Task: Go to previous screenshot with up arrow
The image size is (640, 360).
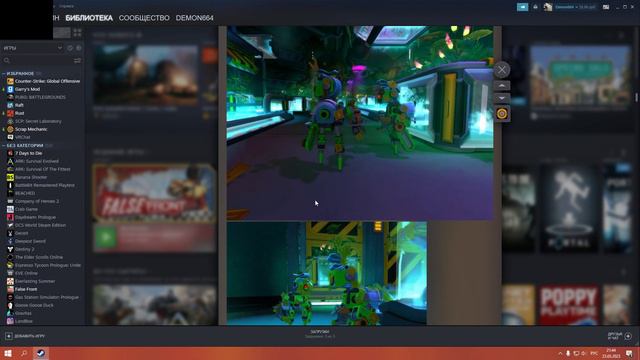Action: coord(502,86)
